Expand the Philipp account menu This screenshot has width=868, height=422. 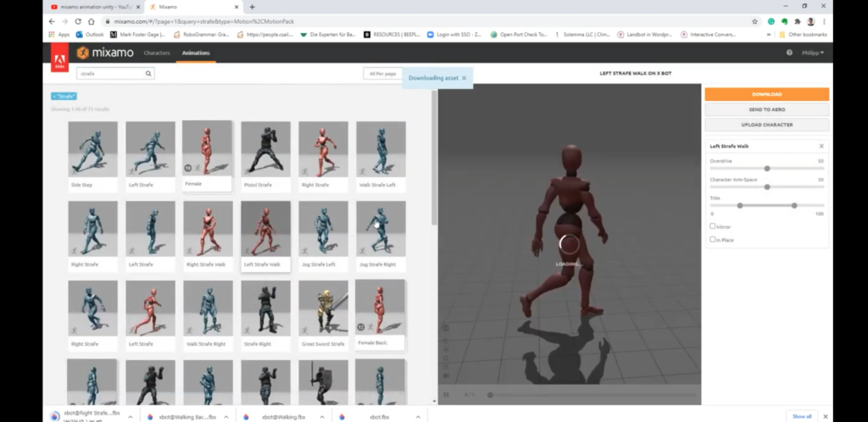(x=811, y=53)
